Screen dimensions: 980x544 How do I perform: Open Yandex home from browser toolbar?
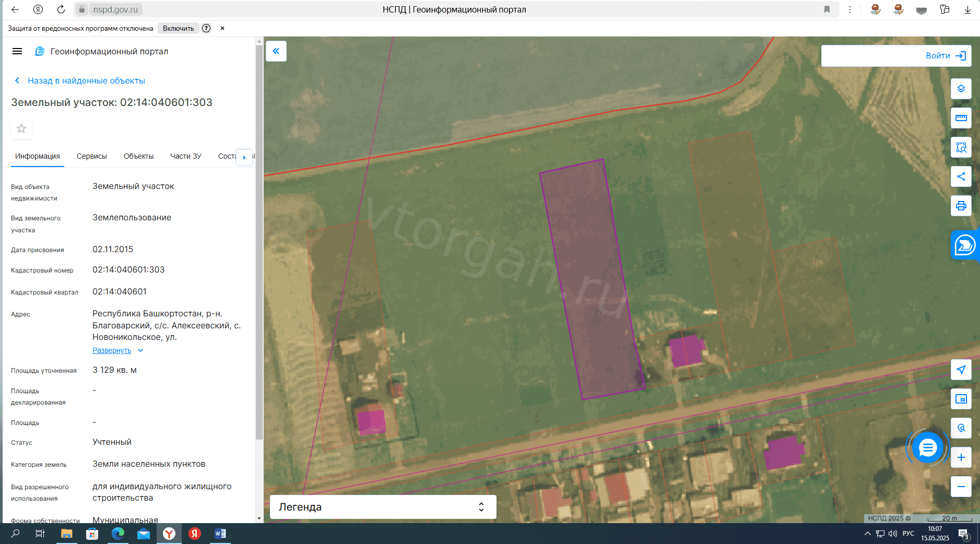coord(38,9)
